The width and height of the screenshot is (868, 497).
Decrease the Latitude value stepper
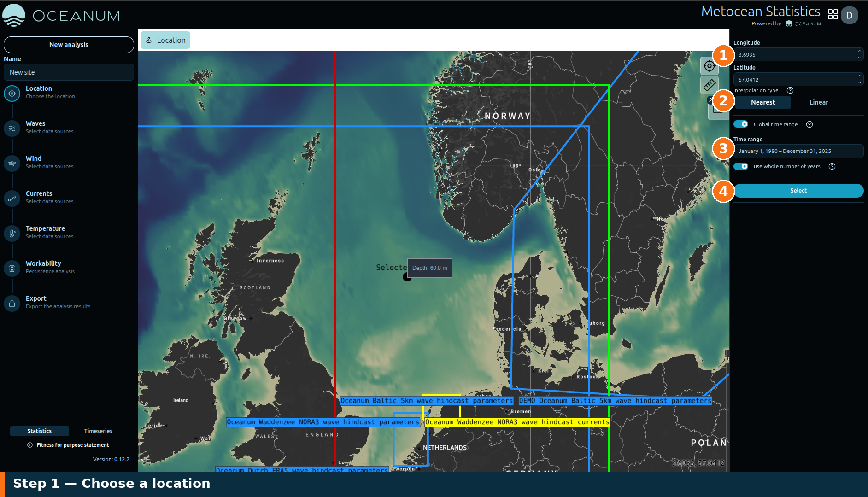(x=860, y=82)
